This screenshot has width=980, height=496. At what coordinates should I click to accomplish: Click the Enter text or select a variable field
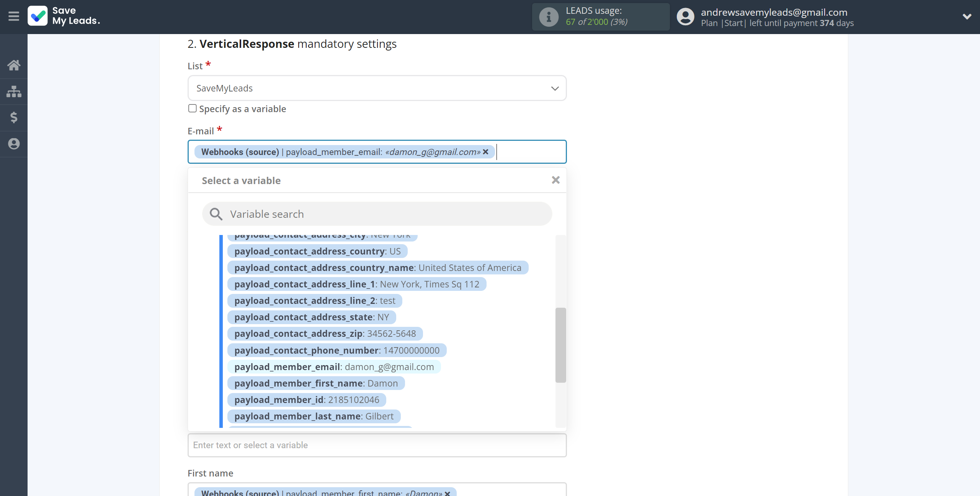tap(377, 445)
